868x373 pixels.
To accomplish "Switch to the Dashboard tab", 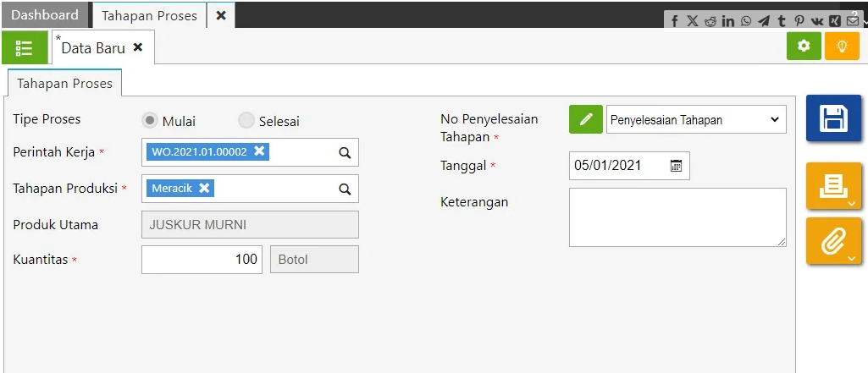I will coord(45,15).
